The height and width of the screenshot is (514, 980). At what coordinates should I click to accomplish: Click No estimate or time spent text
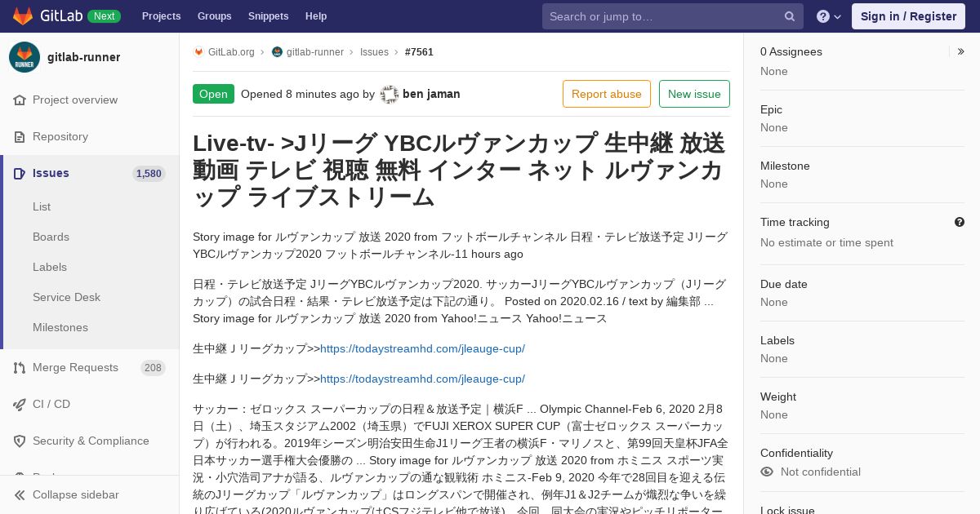pyautogui.click(x=826, y=242)
